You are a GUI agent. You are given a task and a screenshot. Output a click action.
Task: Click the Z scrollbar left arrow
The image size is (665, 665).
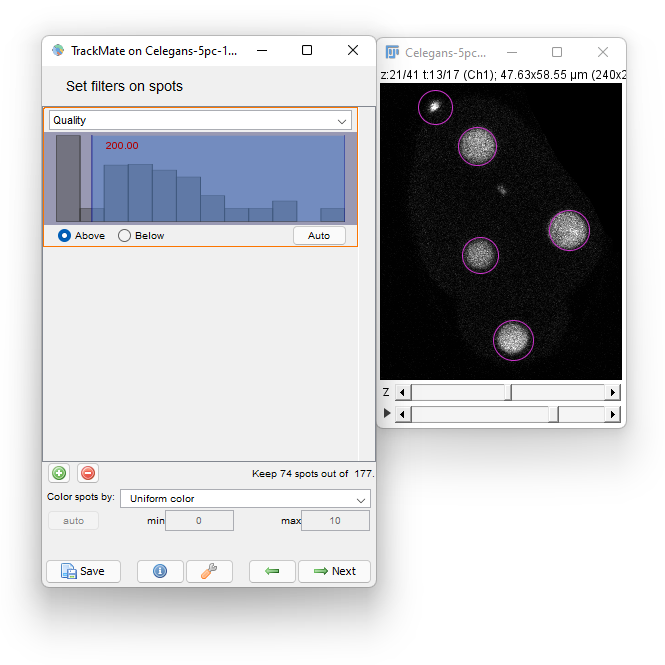coord(403,392)
